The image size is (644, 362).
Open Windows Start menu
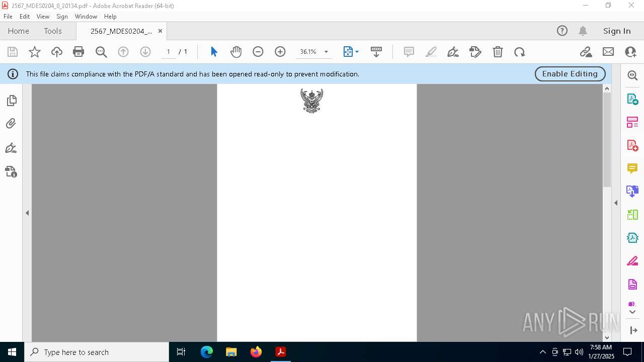click(x=12, y=352)
